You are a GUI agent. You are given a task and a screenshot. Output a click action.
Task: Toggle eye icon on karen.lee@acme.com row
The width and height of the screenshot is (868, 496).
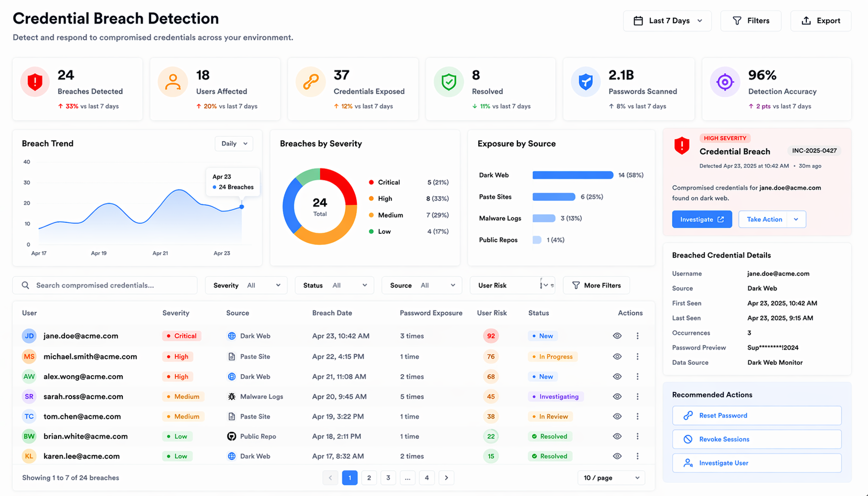(x=617, y=456)
